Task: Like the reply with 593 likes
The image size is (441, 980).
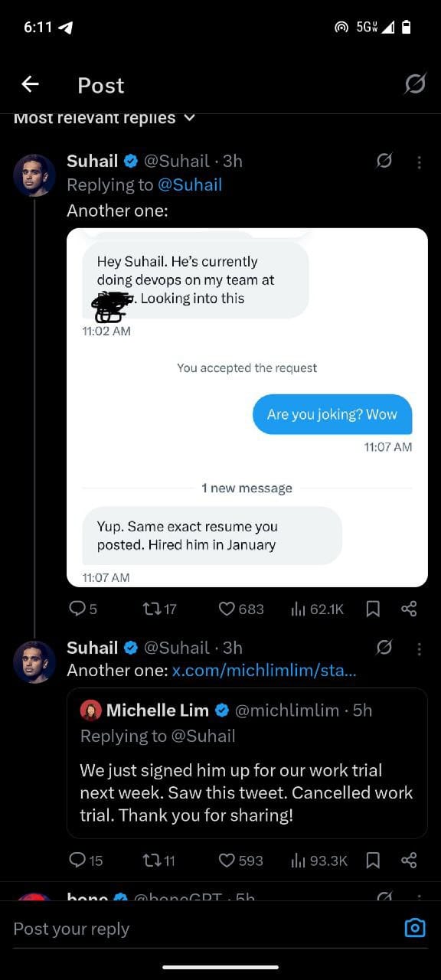Action: tap(240, 860)
